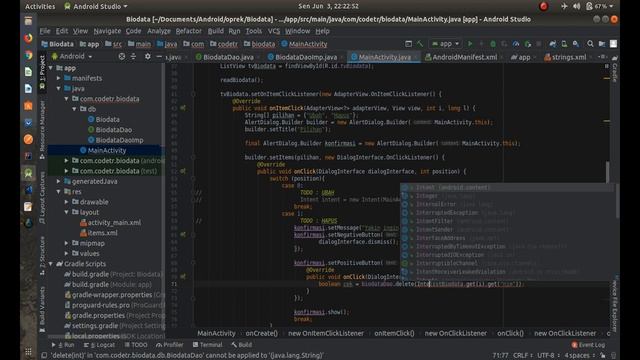The height and width of the screenshot is (360, 640).
Task: Collapse the app module tree node
Action: [51, 68]
